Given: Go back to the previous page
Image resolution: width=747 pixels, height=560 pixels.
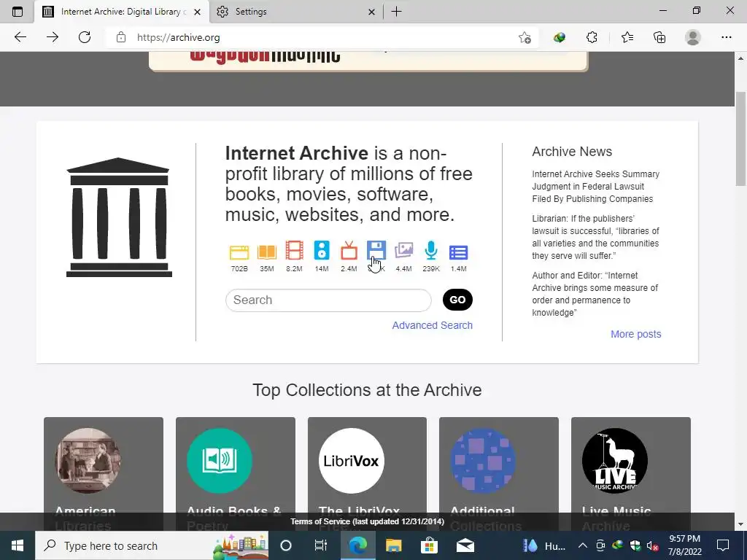Looking at the screenshot, I should (x=20, y=37).
